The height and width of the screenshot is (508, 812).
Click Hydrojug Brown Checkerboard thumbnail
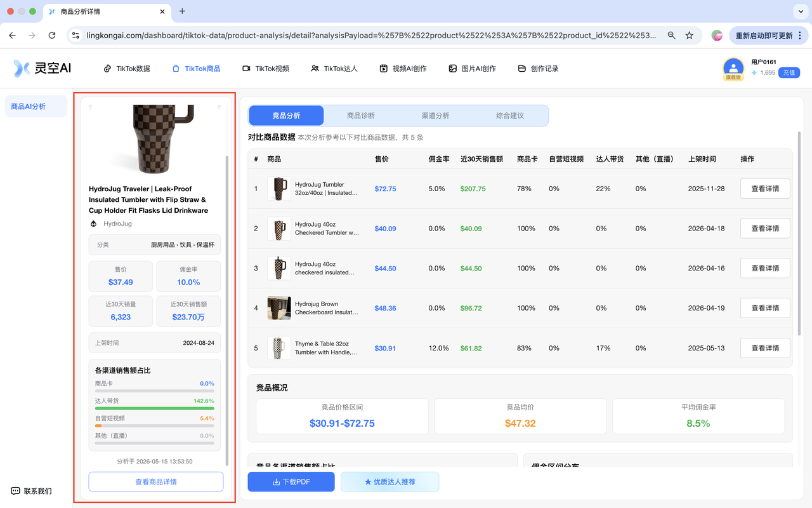click(279, 308)
